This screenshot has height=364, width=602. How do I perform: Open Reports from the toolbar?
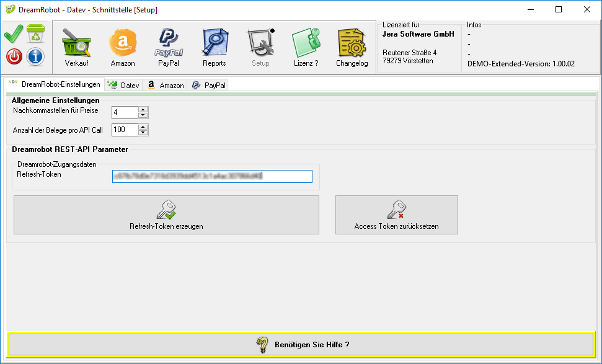[x=215, y=47]
